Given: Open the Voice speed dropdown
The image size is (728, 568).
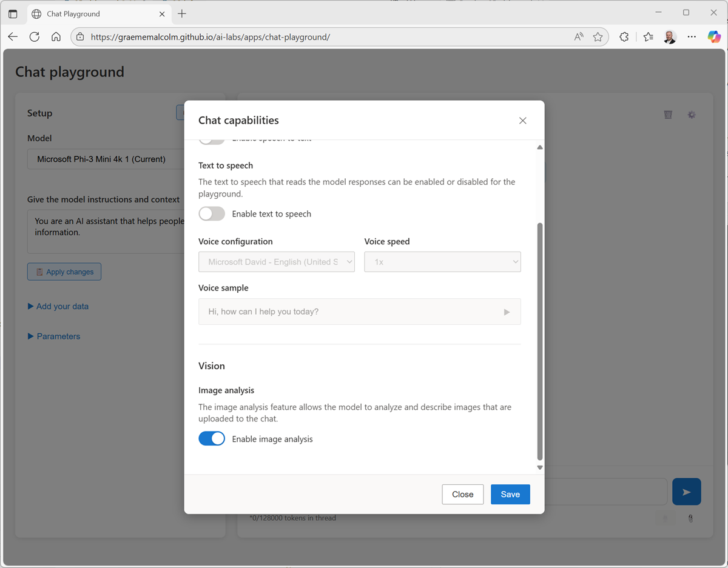Looking at the screenshot, I should click(x=442, y=261).
